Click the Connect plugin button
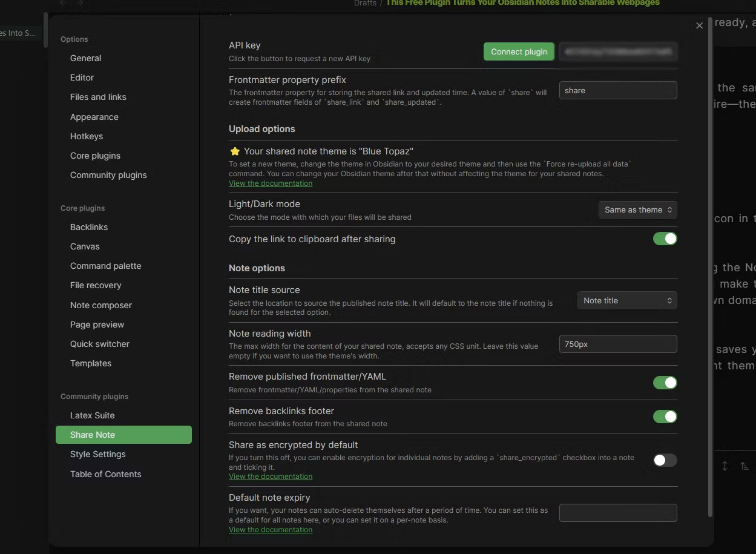Screen dimensions: 756x554 pyautogui.click(x=519, y=51)
